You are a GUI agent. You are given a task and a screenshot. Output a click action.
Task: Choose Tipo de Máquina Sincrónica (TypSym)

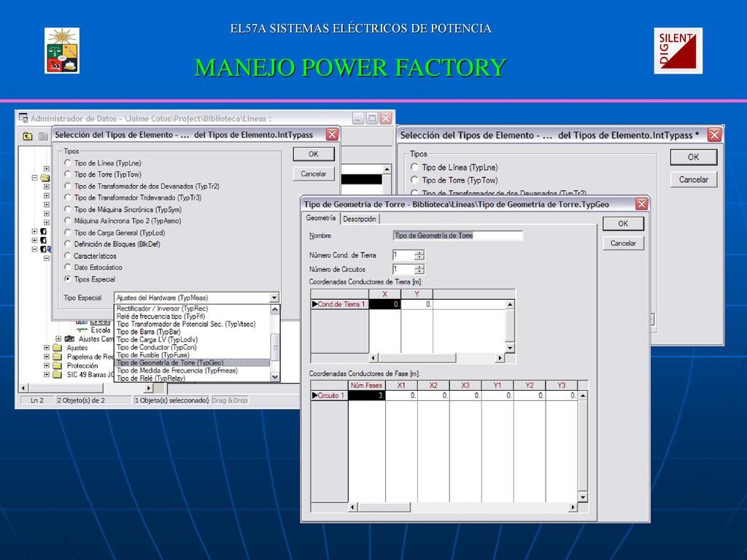coord(68,209)
